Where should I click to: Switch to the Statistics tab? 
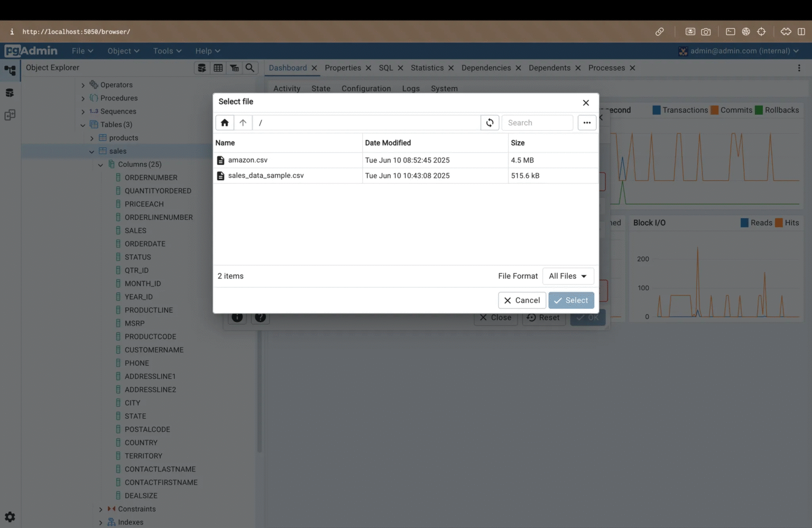pos(428,68)
